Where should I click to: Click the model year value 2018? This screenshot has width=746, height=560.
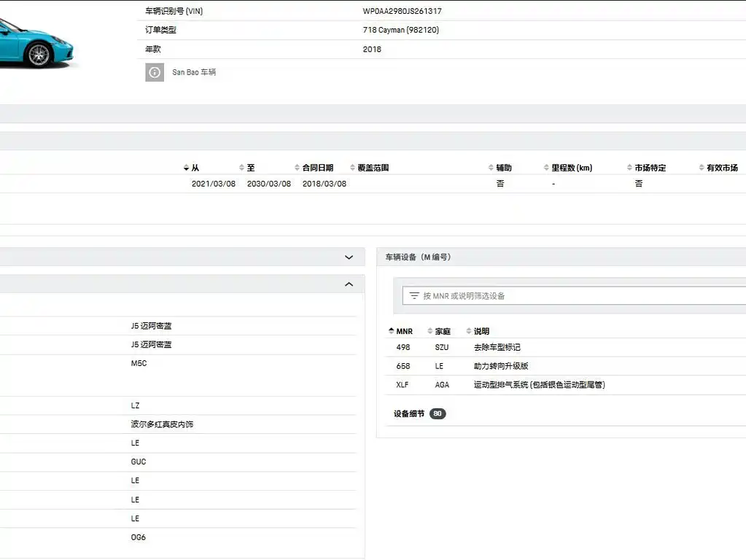click(x=372, y=50)
